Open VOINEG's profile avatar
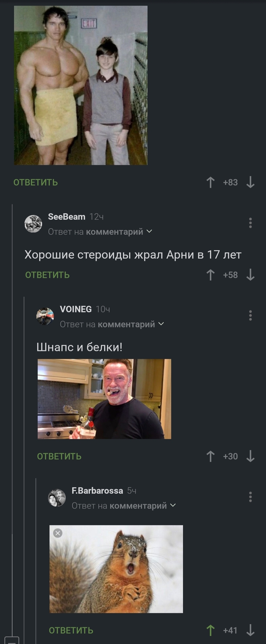The width and height of the screenshot is (266, 644). click(x=45, y=316)
